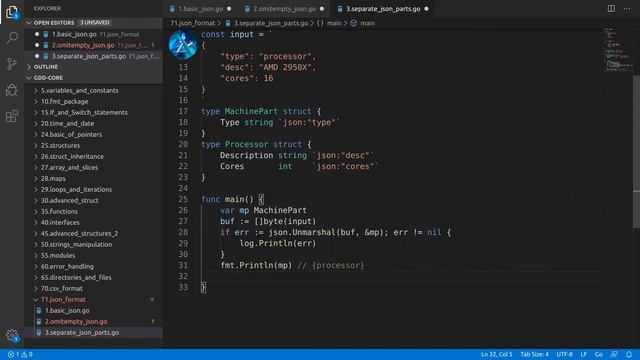This screenshot has width=640, height=360.
Task: Change indentation via Tab Size: 4
Action: pos(534,354)
